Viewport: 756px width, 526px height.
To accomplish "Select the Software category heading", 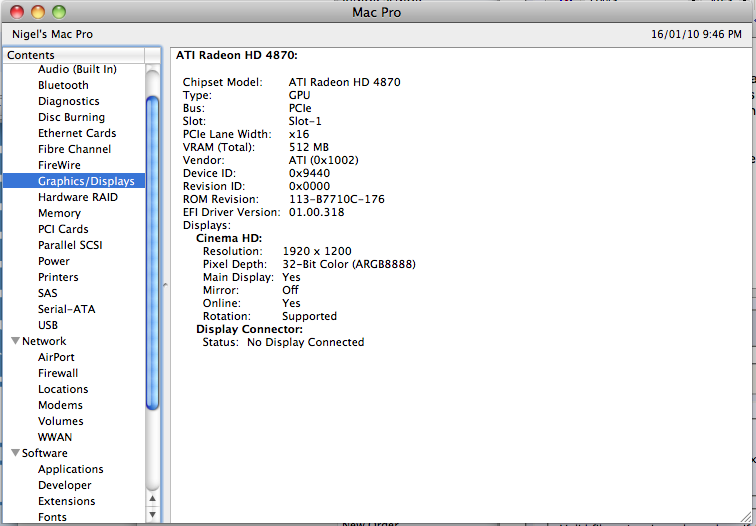I will [x=44, y=453].
